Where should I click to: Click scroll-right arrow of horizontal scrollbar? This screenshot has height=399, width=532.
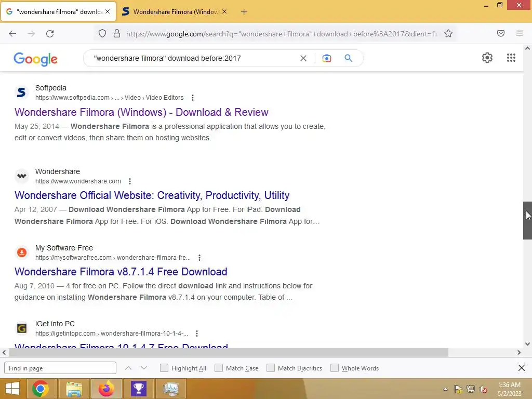(519, 352)
